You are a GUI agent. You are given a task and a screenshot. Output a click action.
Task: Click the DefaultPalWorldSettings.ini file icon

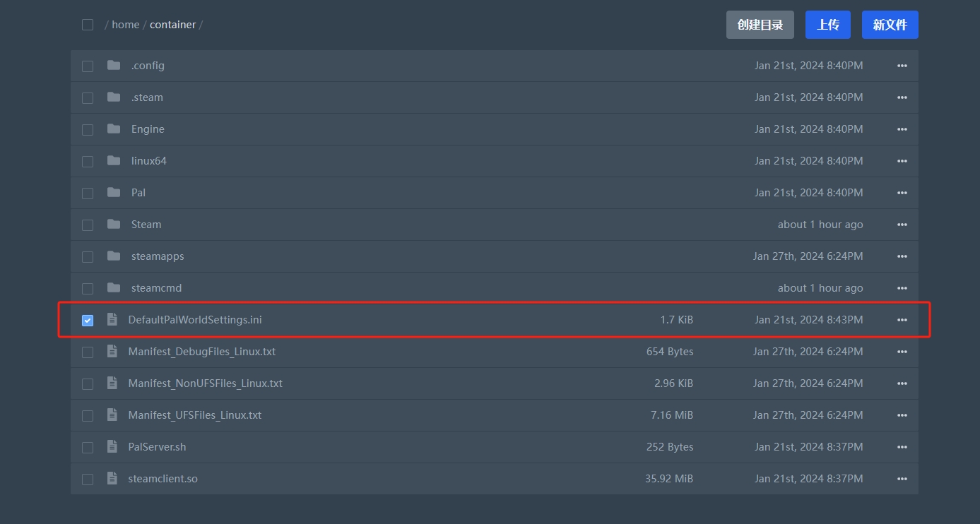[x=112, y=319]
